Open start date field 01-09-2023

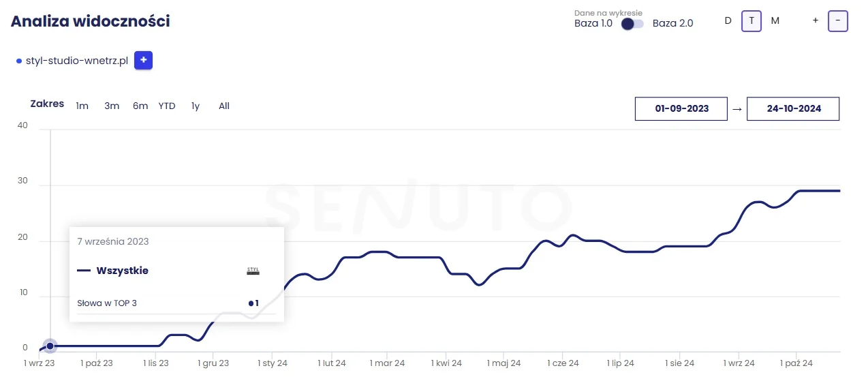681,108
